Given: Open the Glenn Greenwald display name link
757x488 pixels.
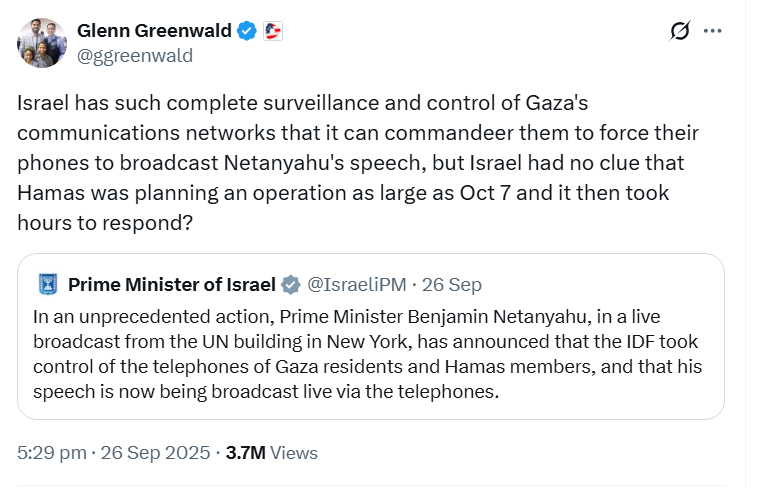Looking at the screenshot, I should tap(154, 31).
